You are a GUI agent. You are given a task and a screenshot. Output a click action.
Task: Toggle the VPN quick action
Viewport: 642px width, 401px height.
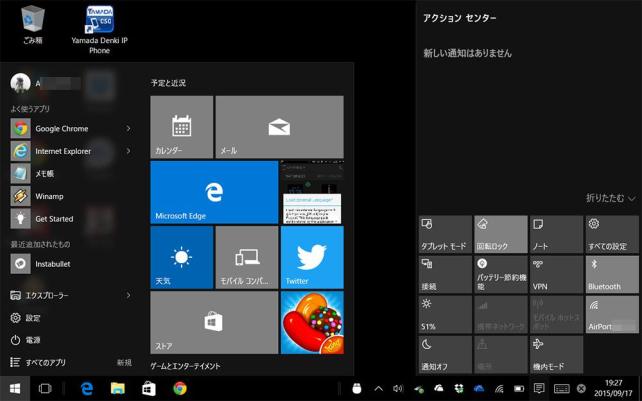tap(556, 274)
